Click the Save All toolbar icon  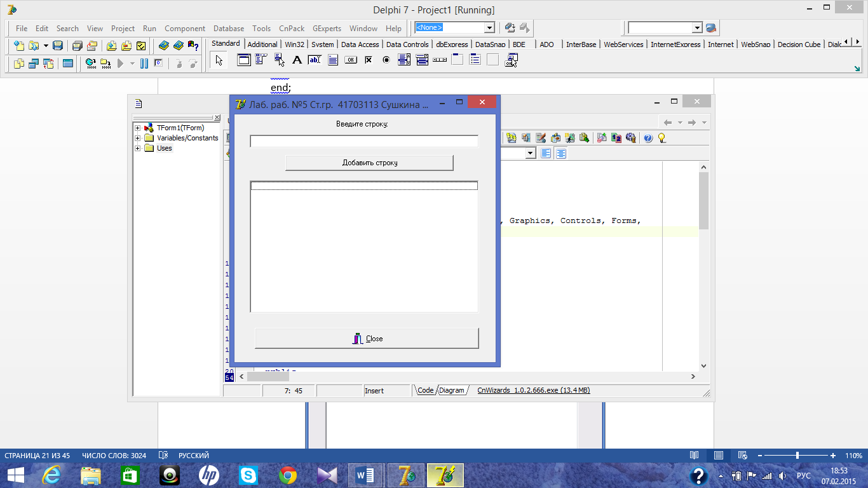pyautogui.click(x=77, y=46)
